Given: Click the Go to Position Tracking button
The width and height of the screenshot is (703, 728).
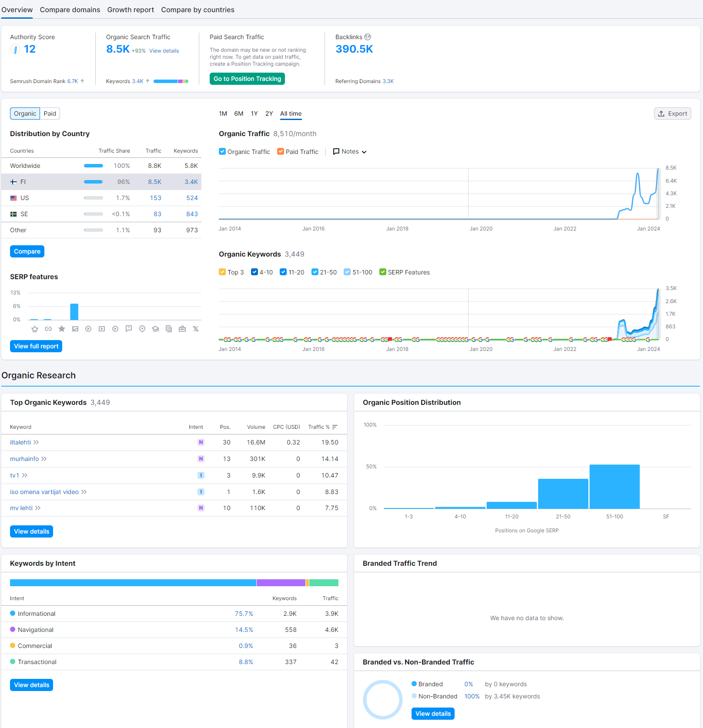Looking at the screenshot, I should [x=247, y=79].
